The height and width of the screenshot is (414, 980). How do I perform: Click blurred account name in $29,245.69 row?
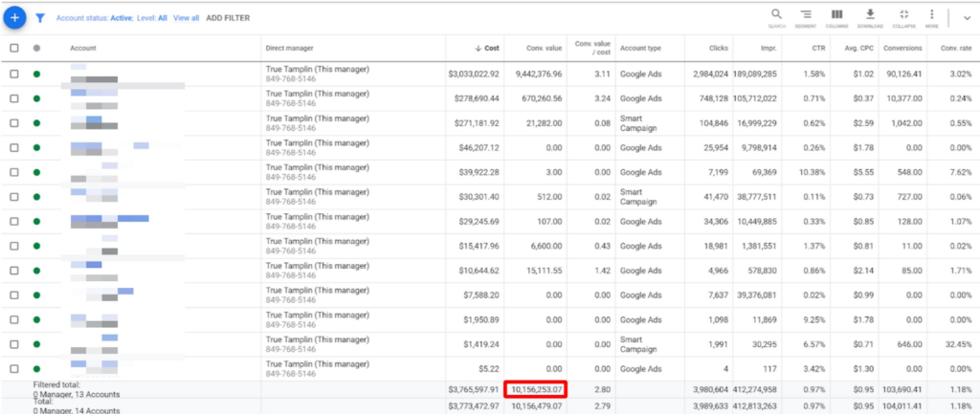pos(109,222)
